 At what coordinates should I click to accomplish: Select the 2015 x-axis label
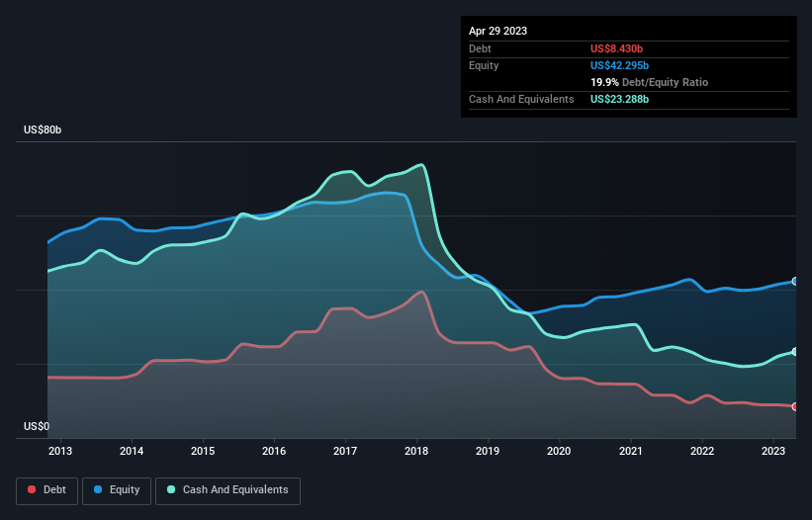point(203,451)
